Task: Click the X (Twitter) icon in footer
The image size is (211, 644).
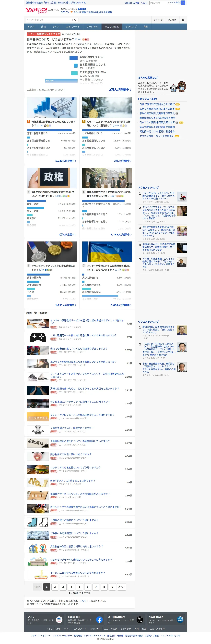Action: coord(140,620)
